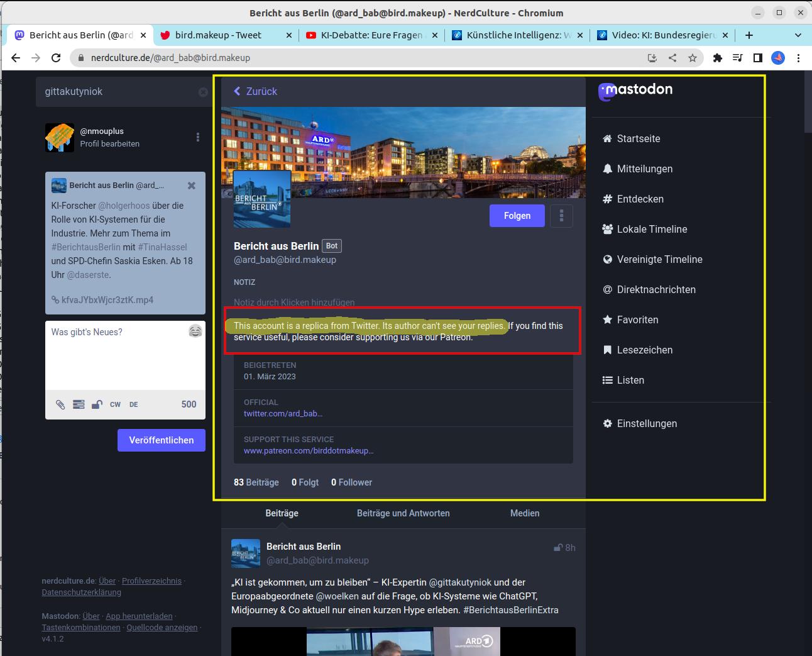
Task: Toggle Chromium side panel
Action: [x=758, y=58]
